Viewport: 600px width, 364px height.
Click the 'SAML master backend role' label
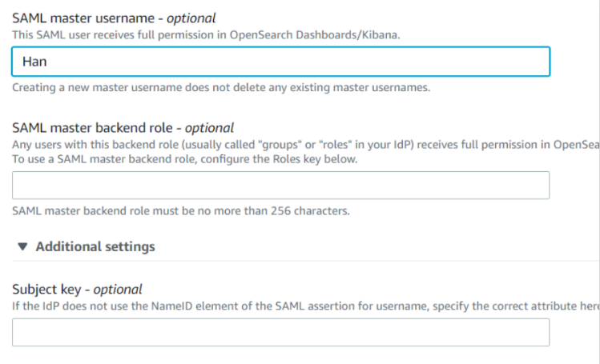click(x=92, y=127)
